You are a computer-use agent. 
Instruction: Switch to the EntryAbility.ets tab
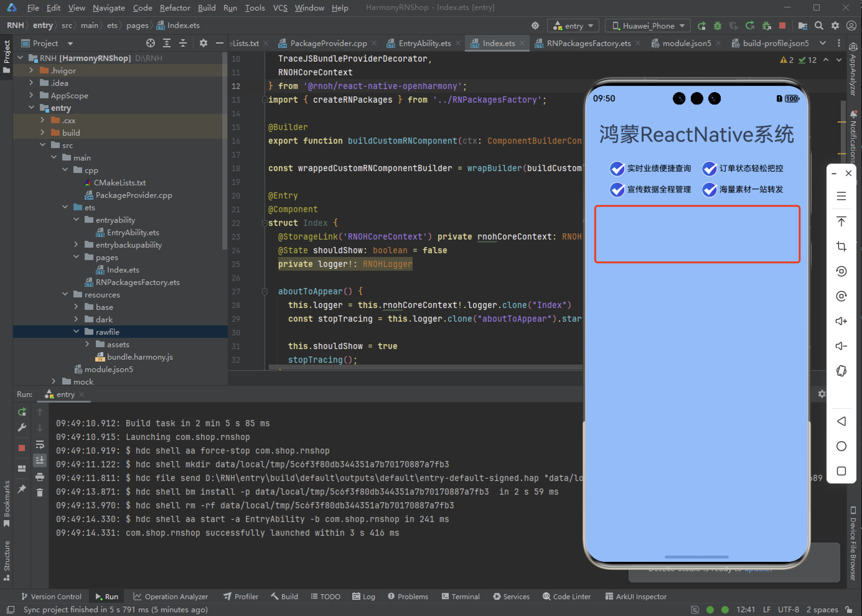pos(424,43)
